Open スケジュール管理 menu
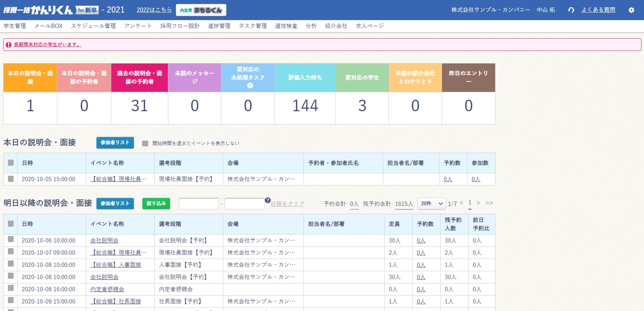This screenshot has height=311, width=644. (93, 26)
